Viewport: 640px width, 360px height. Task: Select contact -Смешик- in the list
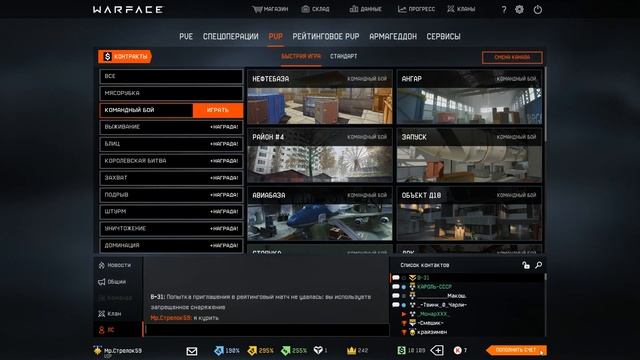(430, 323)
